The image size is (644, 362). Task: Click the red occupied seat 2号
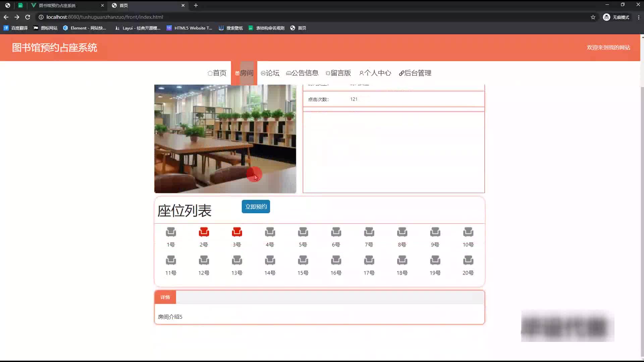[x=204, y=232]
